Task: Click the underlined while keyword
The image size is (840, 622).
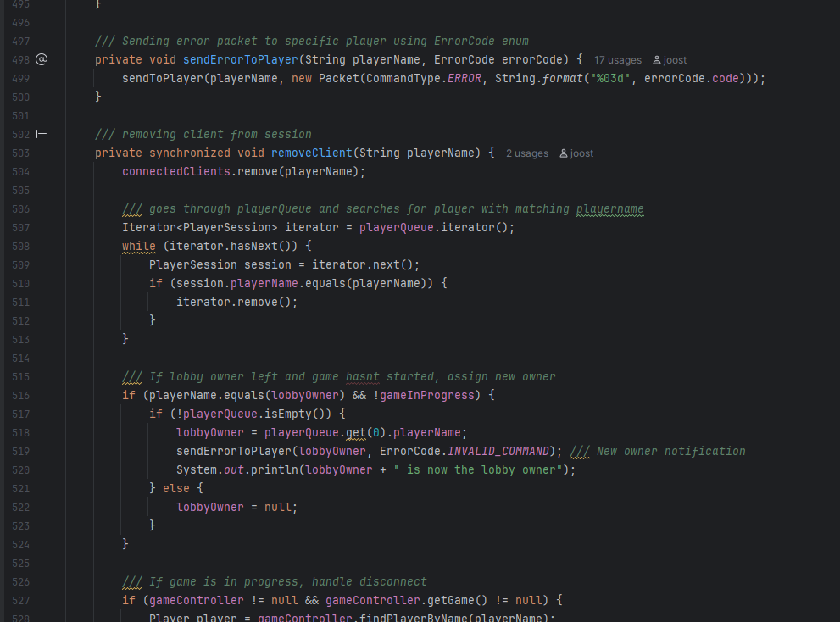Action: point(139,246)
